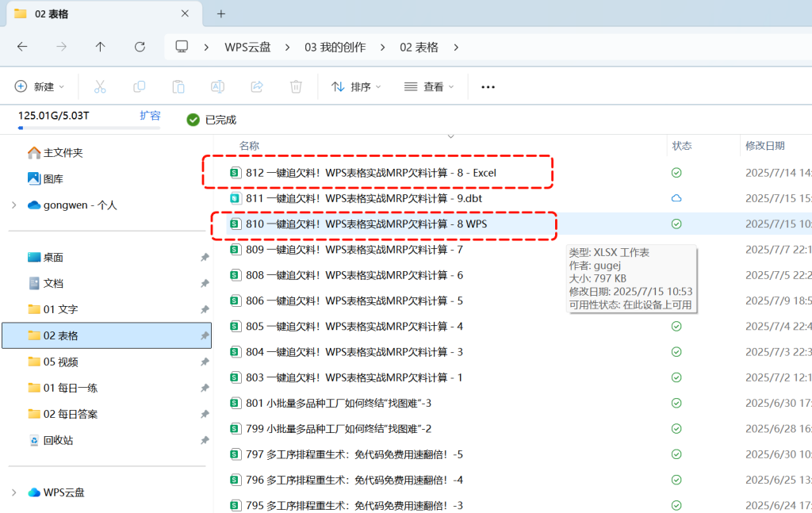
Task: Sort by the 名称 column header
Action: tap(249, 146)
